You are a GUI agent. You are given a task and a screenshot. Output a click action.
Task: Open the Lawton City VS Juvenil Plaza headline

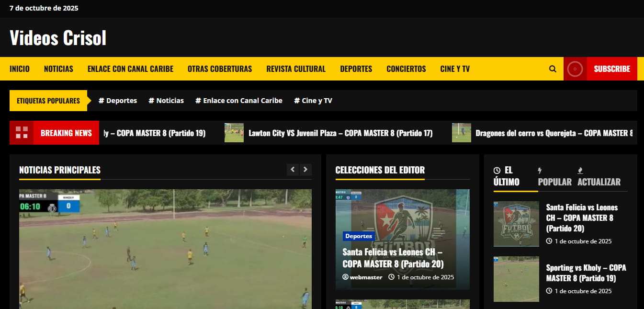click(x=340, y=133)
